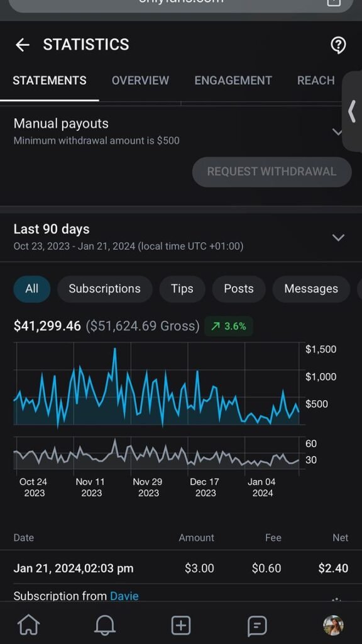
Task: Click the Jan 21, 2024, 02:03 pm transaction row
Action: coord(181,569)
